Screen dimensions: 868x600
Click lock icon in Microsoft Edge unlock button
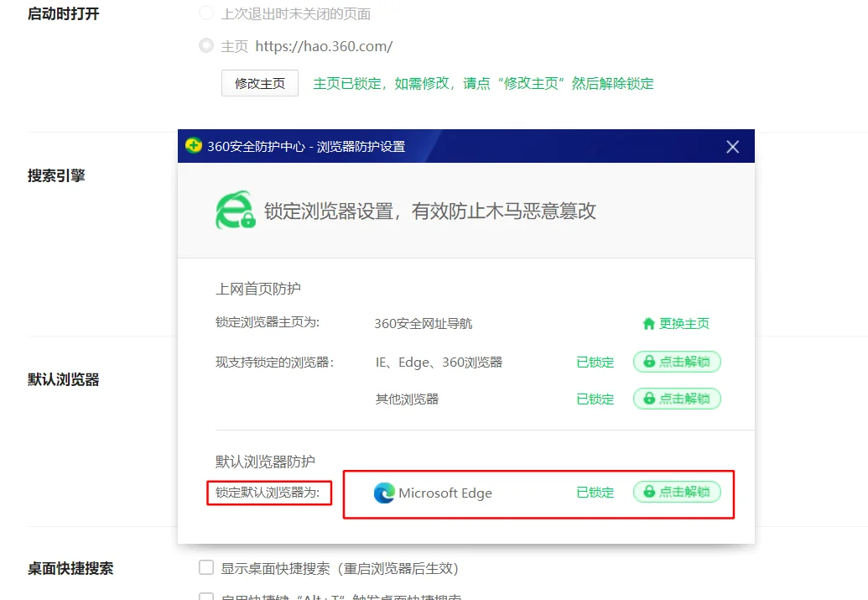pos(649,492)
